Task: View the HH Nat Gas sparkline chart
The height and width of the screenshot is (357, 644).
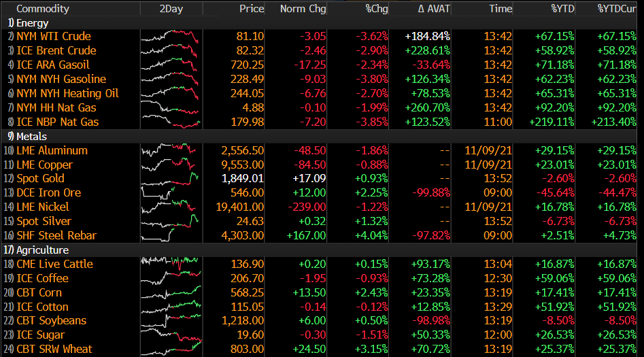Action: (x=169, y=108)
